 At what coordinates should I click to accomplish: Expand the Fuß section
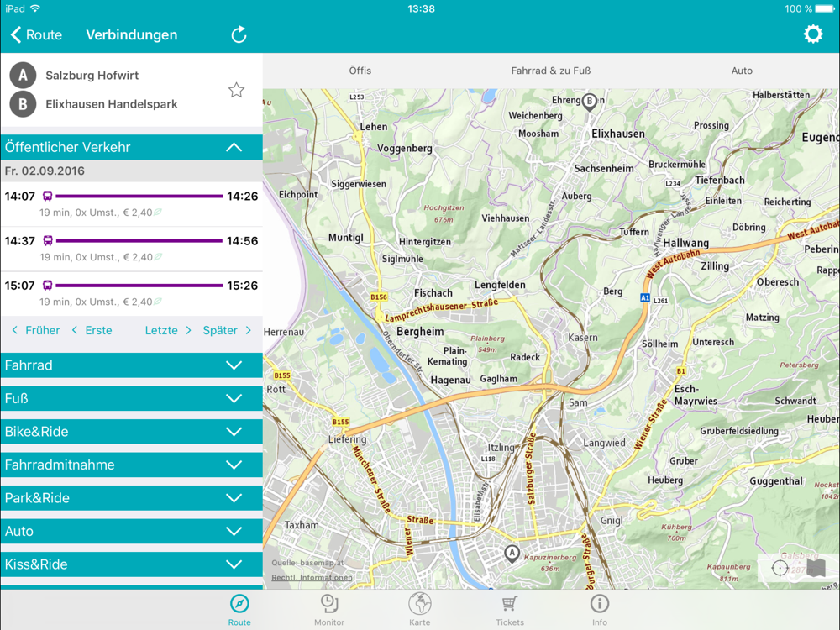[x=131, y=398]
